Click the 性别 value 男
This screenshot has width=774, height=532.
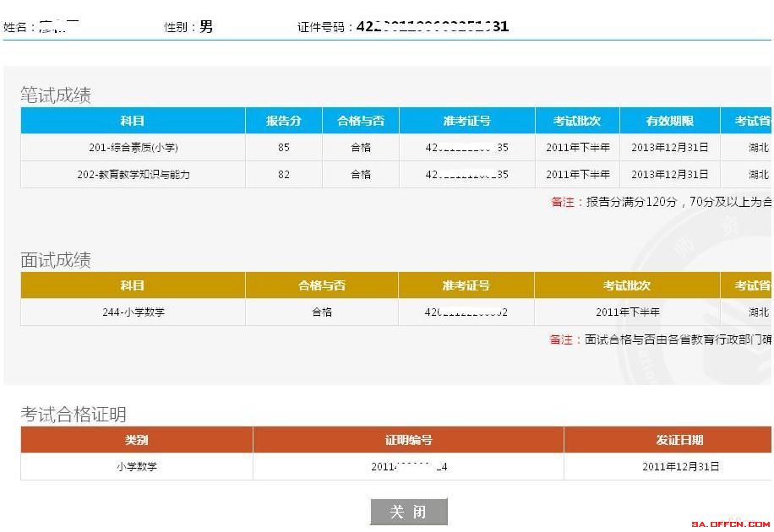[x=206, y=27]
